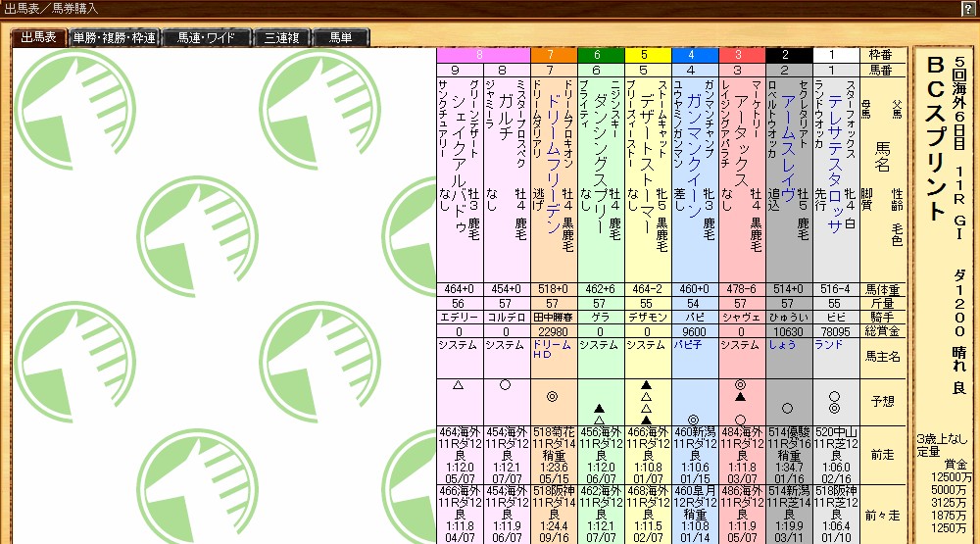Click the 総賞金 row header
The height and width of the screenshot is (544, 980).
[883, 331]
